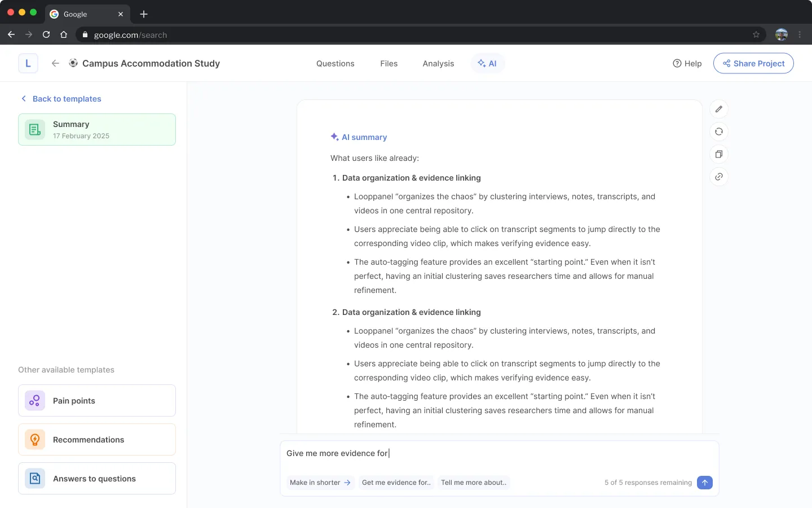The height and width of the screenshot is (508, 812).
Task: Click the sparkle icon next to AI summary
Action: 334,137
